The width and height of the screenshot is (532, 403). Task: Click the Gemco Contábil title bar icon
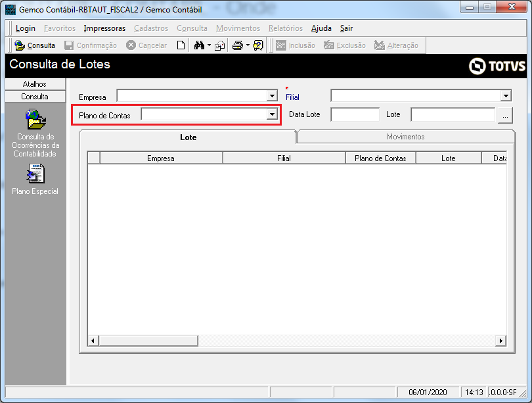coord(11,9)
